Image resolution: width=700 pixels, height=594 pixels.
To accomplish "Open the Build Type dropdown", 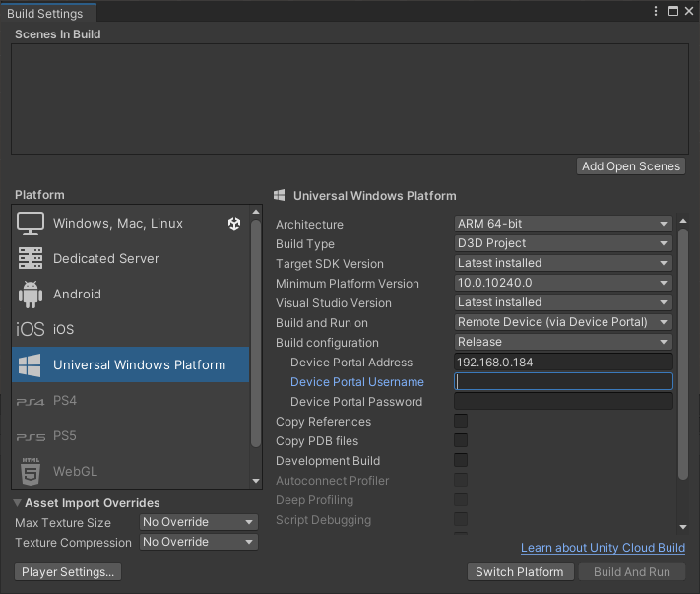I will [563, 243].
